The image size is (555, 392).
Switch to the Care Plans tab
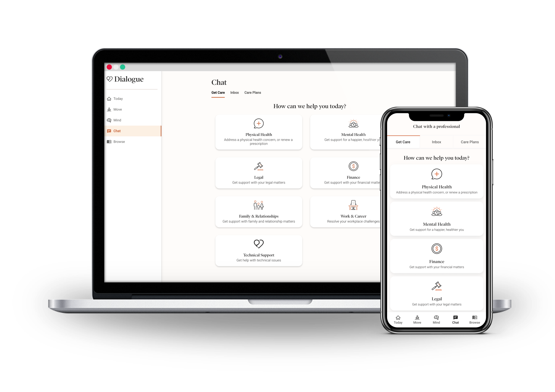coord(253,92)
